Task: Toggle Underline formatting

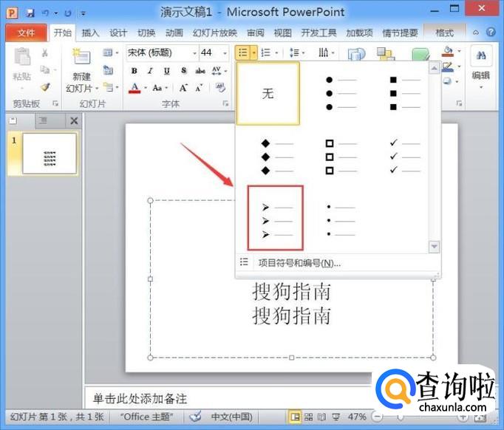Action: point(166,71)
